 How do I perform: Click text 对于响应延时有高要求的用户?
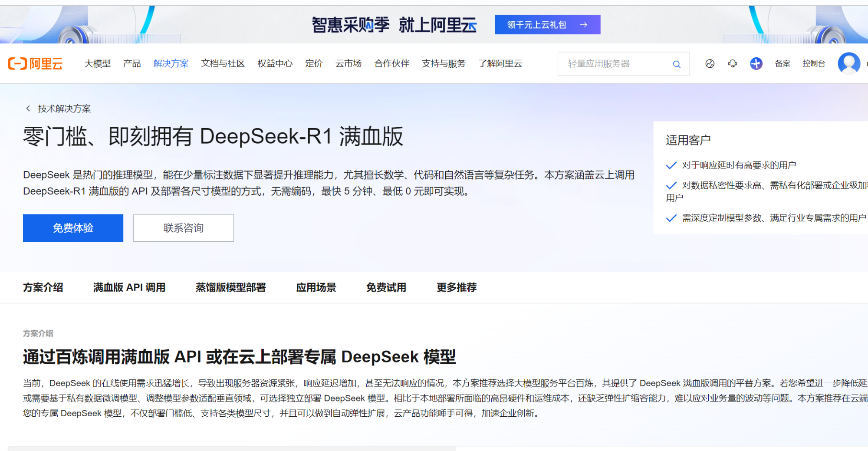coord(739,165)
